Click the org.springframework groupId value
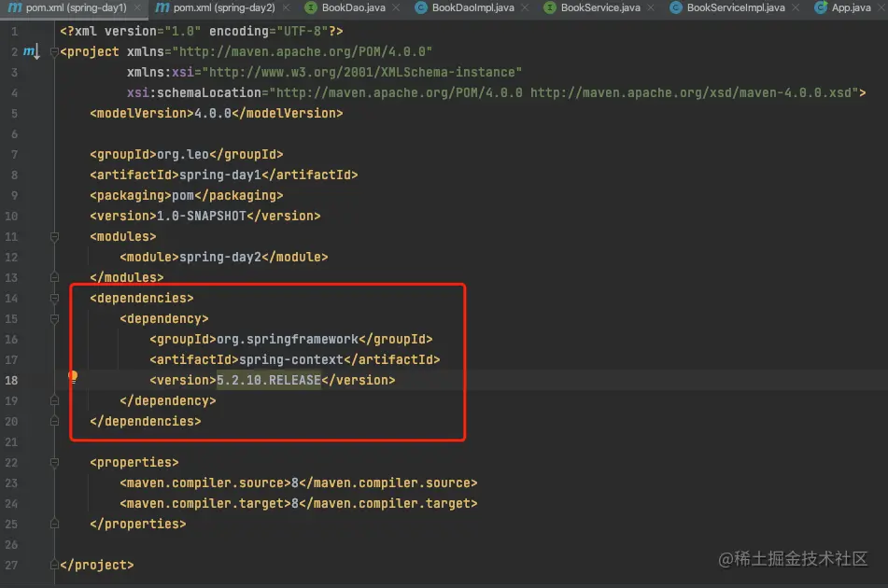 (x=287, y=339)
